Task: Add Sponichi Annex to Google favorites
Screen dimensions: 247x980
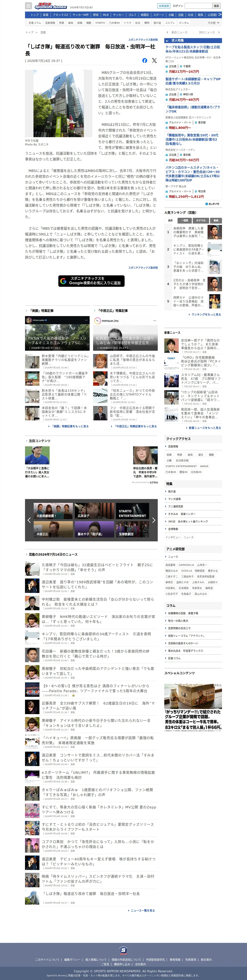Action: (x=91, y=281)
